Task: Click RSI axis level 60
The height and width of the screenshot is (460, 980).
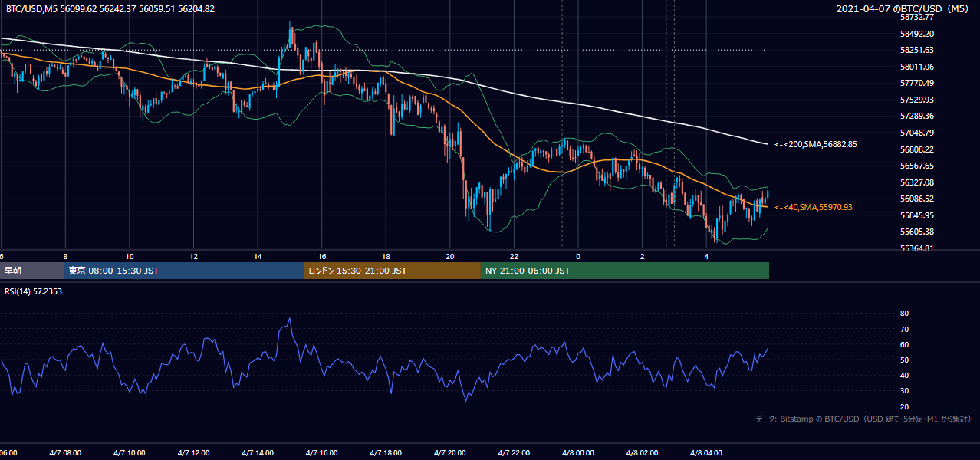Action: point(904,344)
